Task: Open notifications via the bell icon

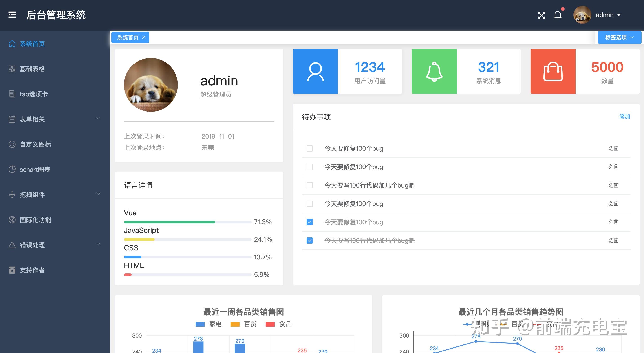Action: click(x=558, y=15)
